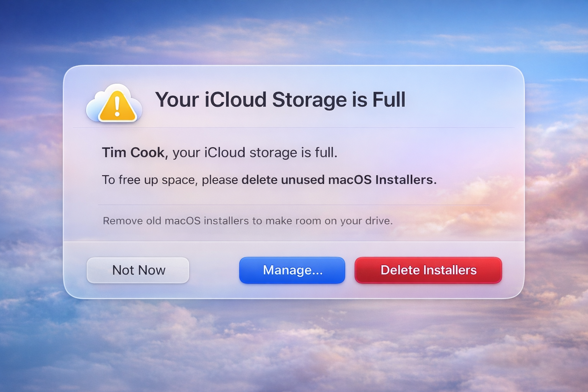
Task: Click the cloud wallpaper below the dialog
Action: click(x=294, y=345)
